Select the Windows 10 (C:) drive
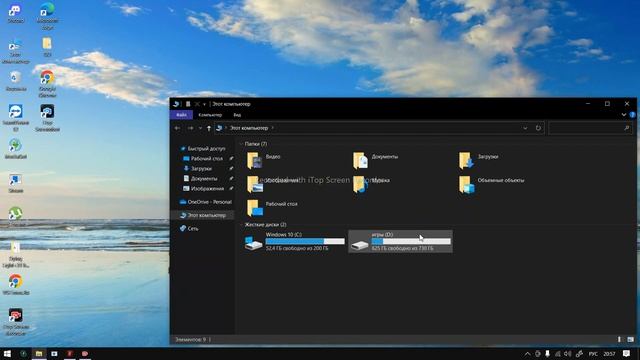Screen dimensions: 640x360 click(294, 241)
